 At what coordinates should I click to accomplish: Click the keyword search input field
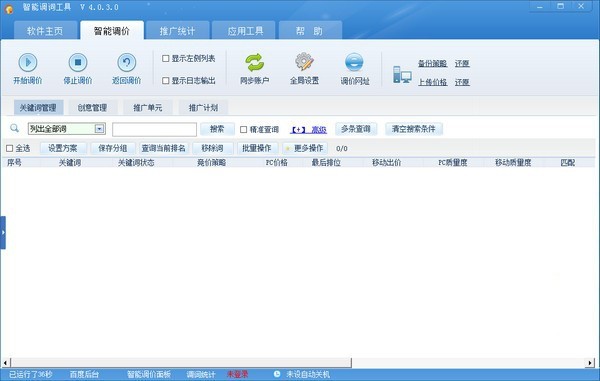pos(155,129)
